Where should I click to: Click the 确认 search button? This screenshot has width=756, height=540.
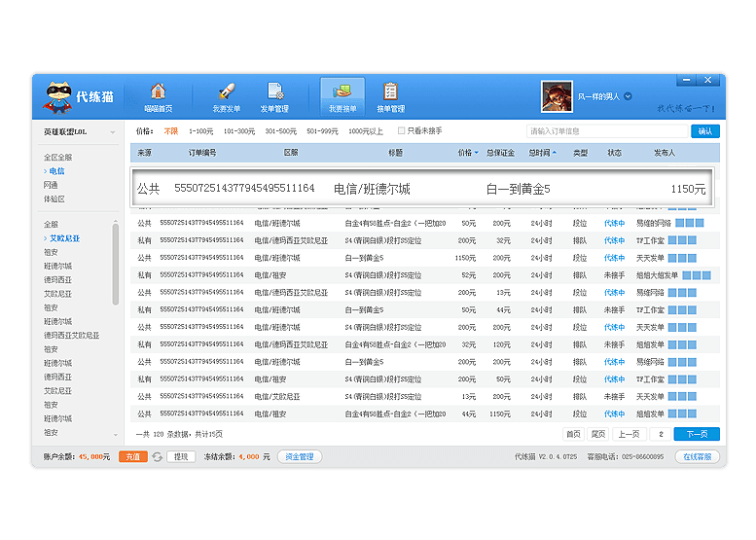pos(705,131)
